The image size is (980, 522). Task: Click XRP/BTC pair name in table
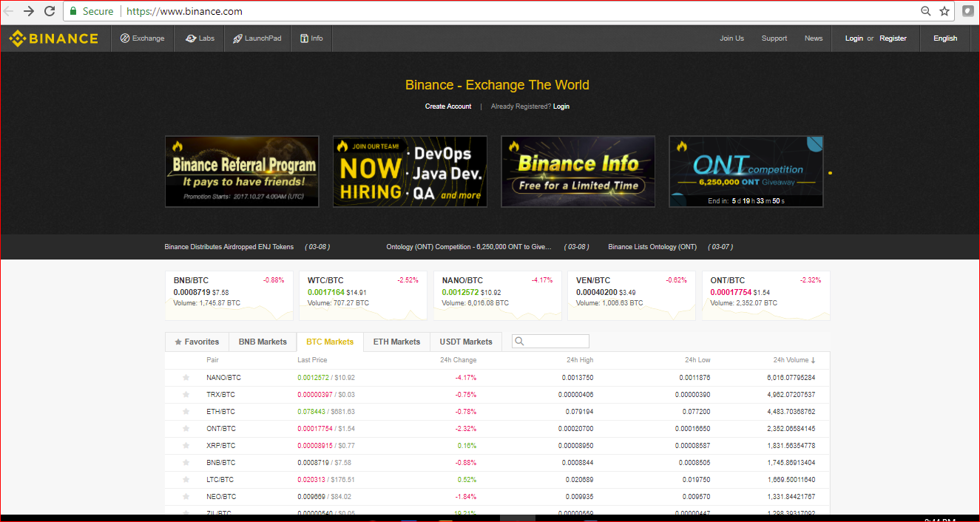point(220,446)
